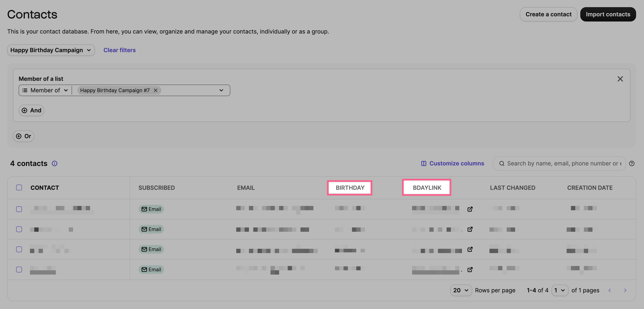644x309 pixels.
Task: Click the LAST CHANGED column header
Action: (512, 188)
